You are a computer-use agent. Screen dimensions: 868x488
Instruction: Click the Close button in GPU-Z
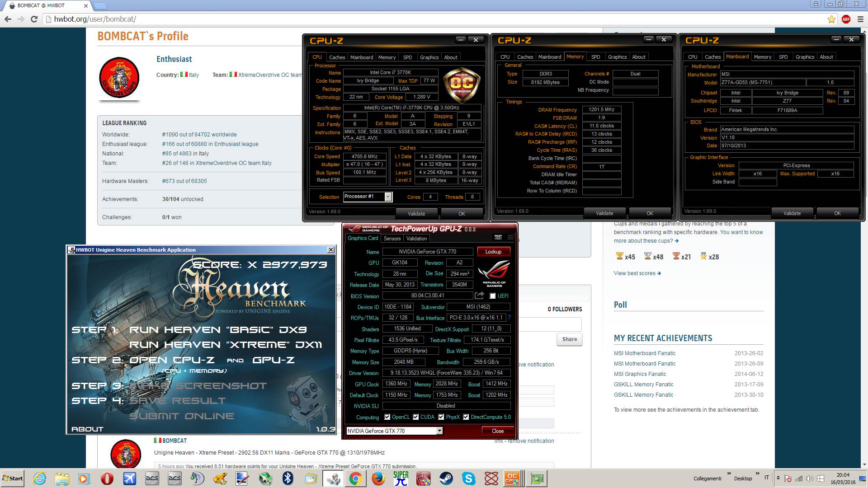coord(498,431)
